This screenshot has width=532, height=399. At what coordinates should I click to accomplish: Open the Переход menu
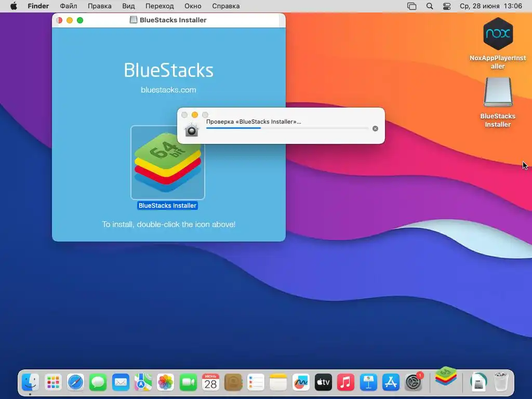[x=159, y=6]
